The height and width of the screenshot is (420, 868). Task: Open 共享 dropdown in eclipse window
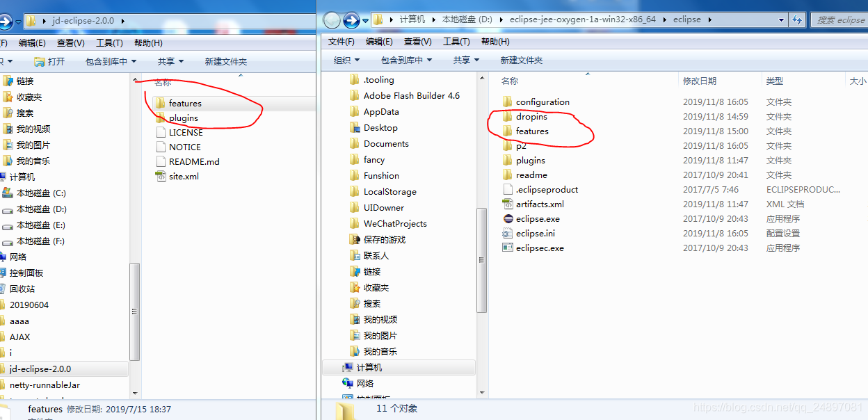[466, 60]
